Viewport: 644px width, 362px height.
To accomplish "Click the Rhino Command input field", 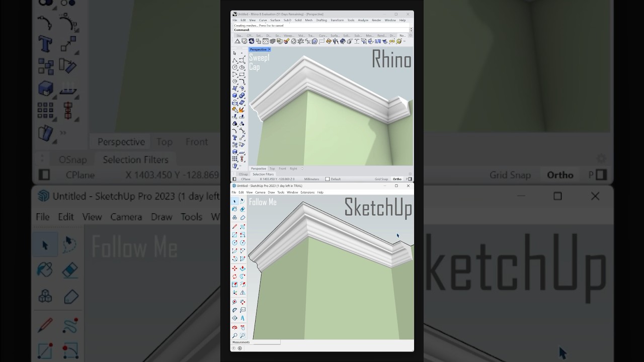I will click(x=322, y=30).
